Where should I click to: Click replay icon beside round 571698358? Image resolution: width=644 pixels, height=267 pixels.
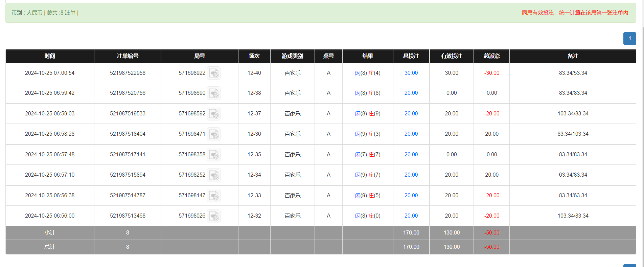(214, 155)
